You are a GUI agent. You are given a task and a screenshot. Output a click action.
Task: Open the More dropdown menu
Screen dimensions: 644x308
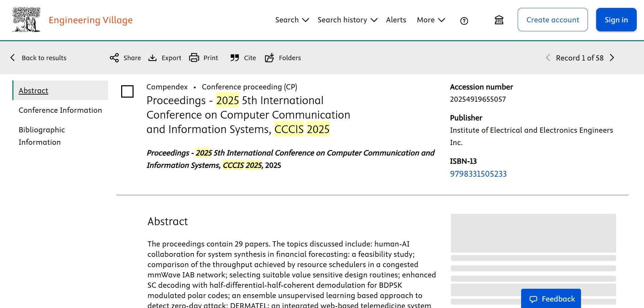click(431, 20)
